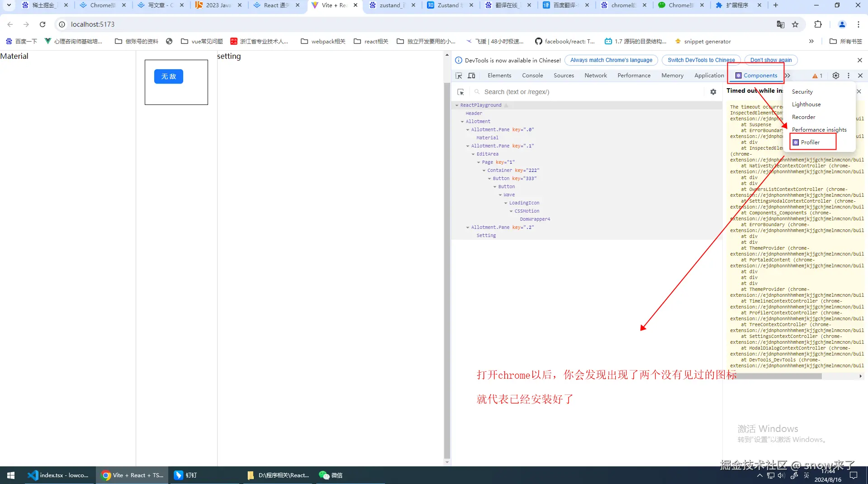
Task: Collapse the Container key "222" node
Action: tap(484, 171)
